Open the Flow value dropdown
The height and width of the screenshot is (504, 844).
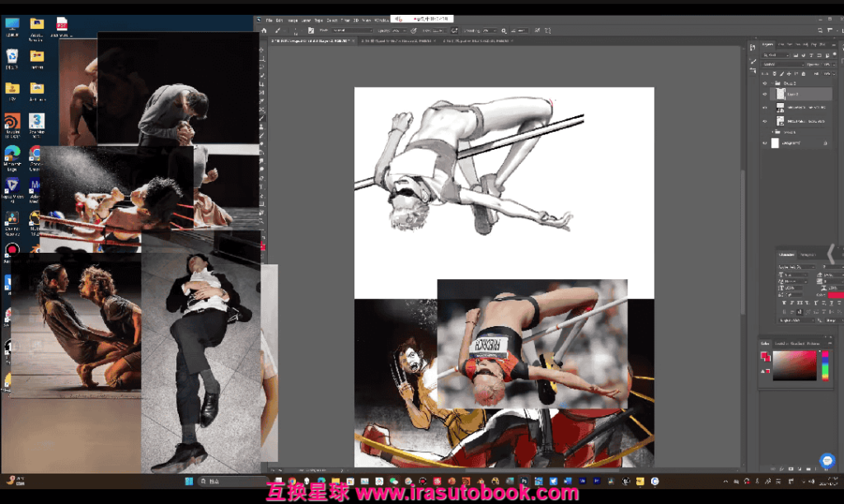pos(446,30)
